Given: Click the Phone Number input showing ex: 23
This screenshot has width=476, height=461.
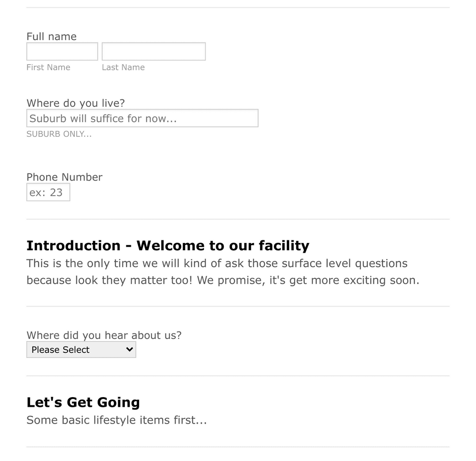Looking at the screenshot, I should tap(48, 192).
